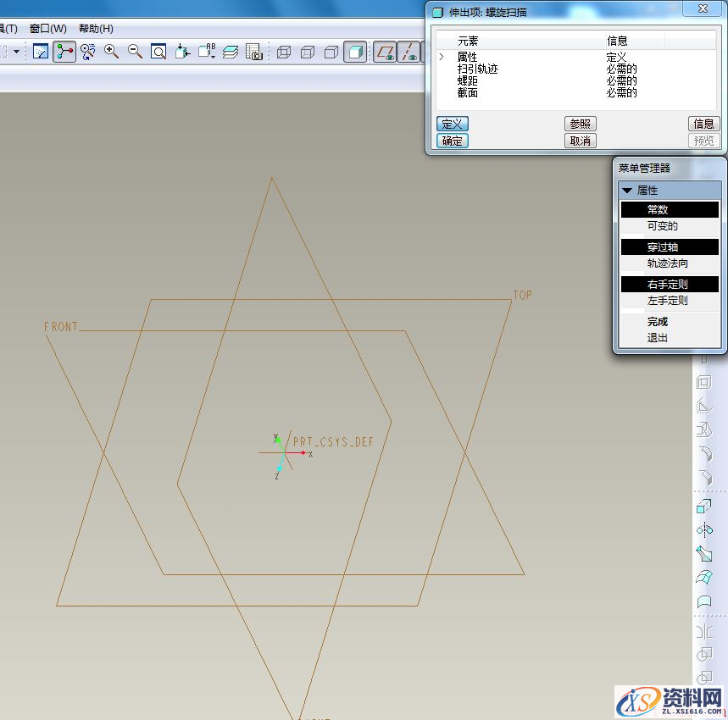Click 完成 (Done) in menu manager

[x=658, y=322]
